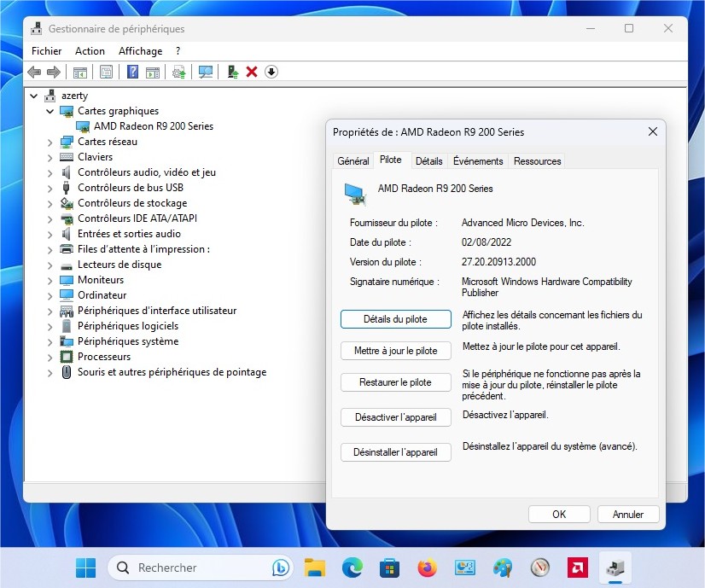Click the gauge-dial taskbar icon
705x588 pixels.
point(540,568)
